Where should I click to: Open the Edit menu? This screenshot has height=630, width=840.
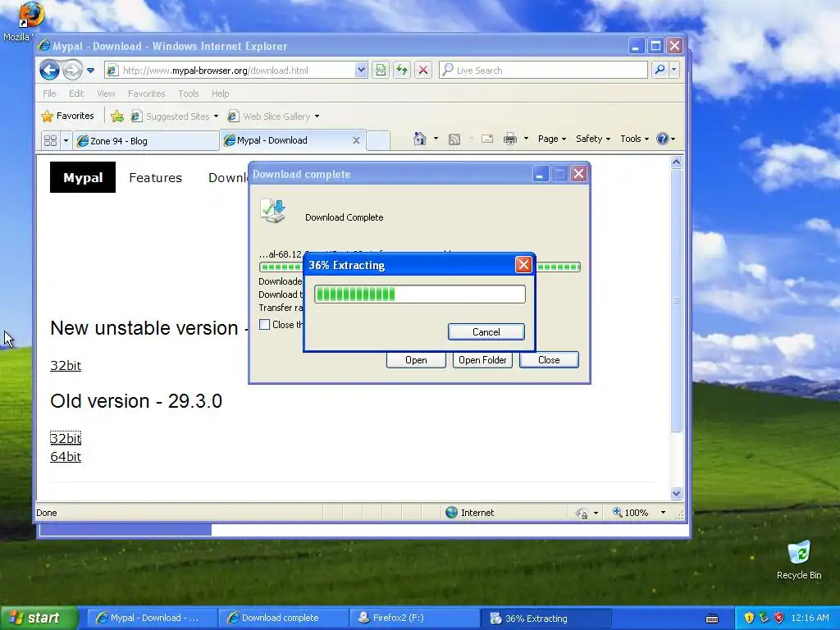(76, 94)
